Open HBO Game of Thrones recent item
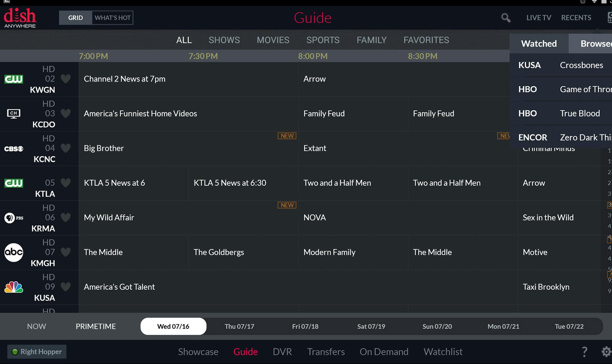Screen dimensions: 612x364 click(561, 89)
